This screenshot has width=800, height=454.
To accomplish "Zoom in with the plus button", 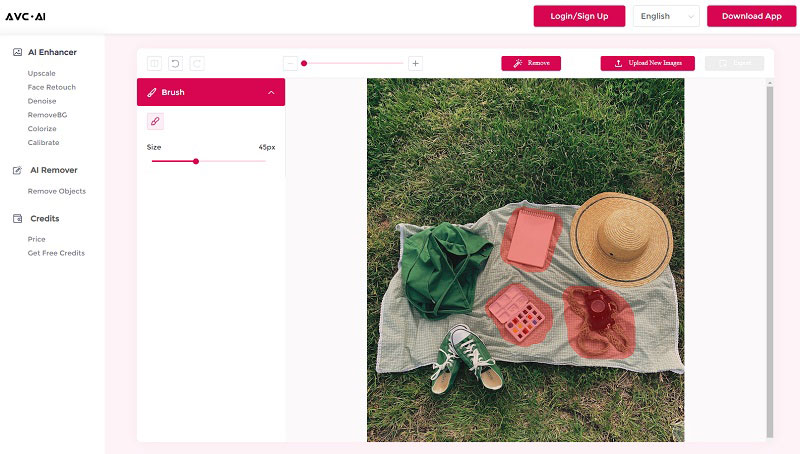I will point(415,63).
